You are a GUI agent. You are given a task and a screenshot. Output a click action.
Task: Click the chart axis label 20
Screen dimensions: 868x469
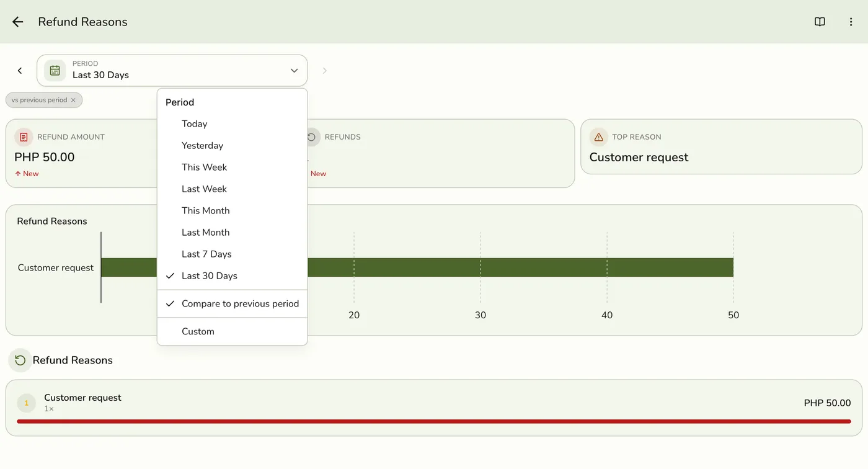pyautogui.click(x=354, y=315)
